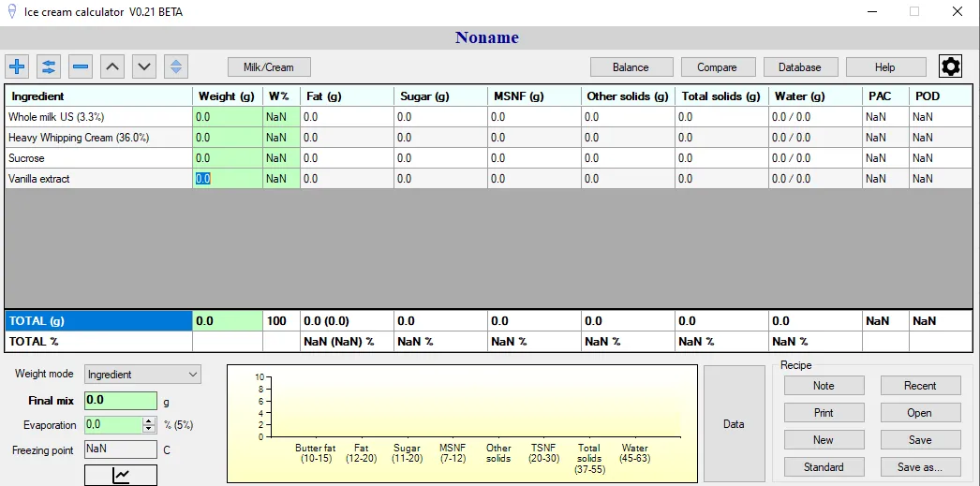Move ingredient down with the down chevron icon
The height and width of the screenshot is (486, 980).
tap(144, 66)
